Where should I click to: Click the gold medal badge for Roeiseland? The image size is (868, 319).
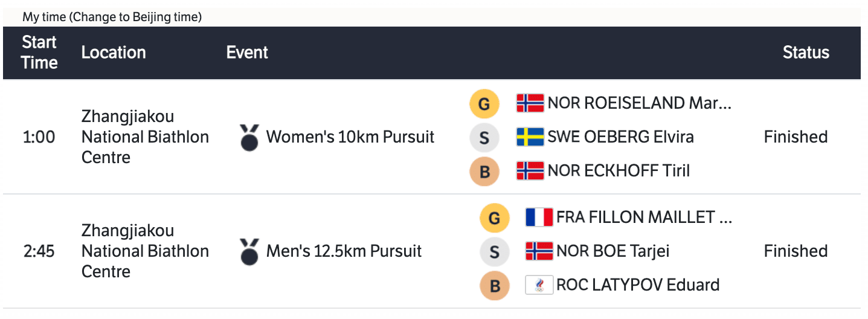(484, 105)
